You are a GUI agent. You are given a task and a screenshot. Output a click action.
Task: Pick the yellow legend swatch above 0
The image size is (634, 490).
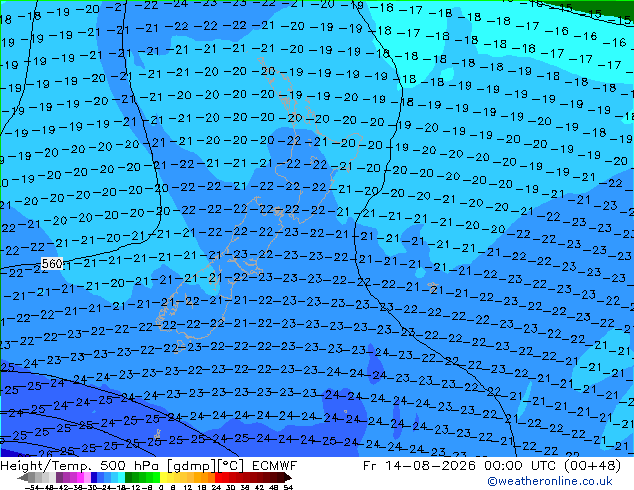click(163, 478)
